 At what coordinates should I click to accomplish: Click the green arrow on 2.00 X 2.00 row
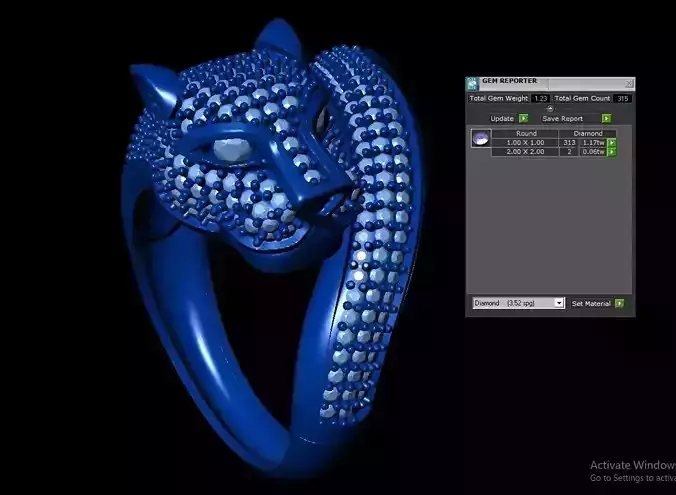coord(612,152)
